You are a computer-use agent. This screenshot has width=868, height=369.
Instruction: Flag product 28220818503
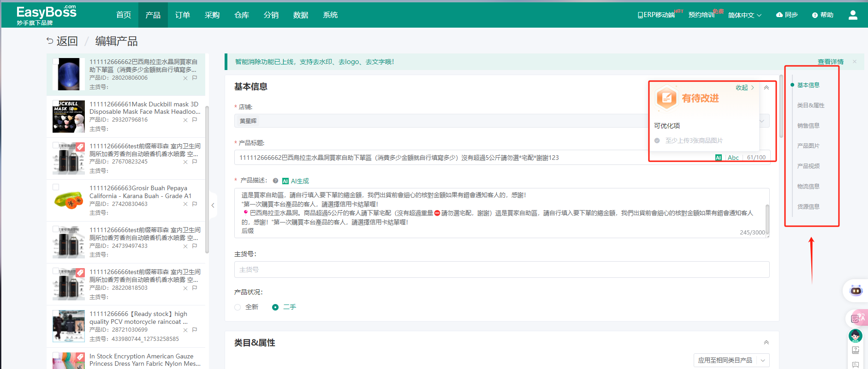pos(195,288)
